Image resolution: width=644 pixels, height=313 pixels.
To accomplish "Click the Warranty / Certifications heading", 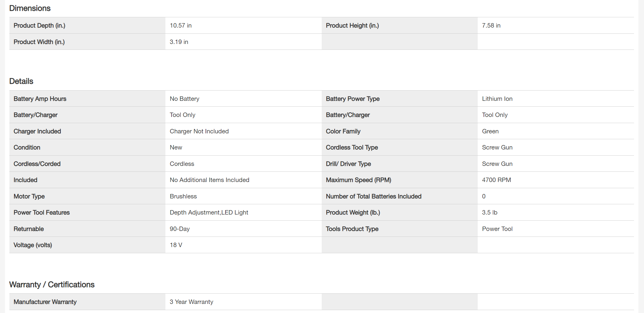I will [x=52, y=285].
